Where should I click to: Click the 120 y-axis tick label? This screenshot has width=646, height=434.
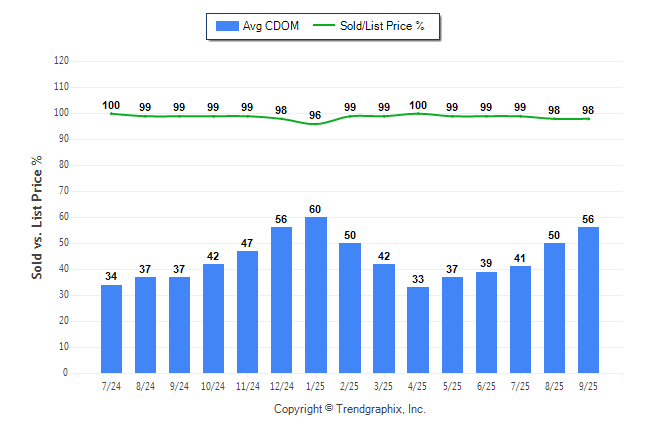click(x=61, y=61)
